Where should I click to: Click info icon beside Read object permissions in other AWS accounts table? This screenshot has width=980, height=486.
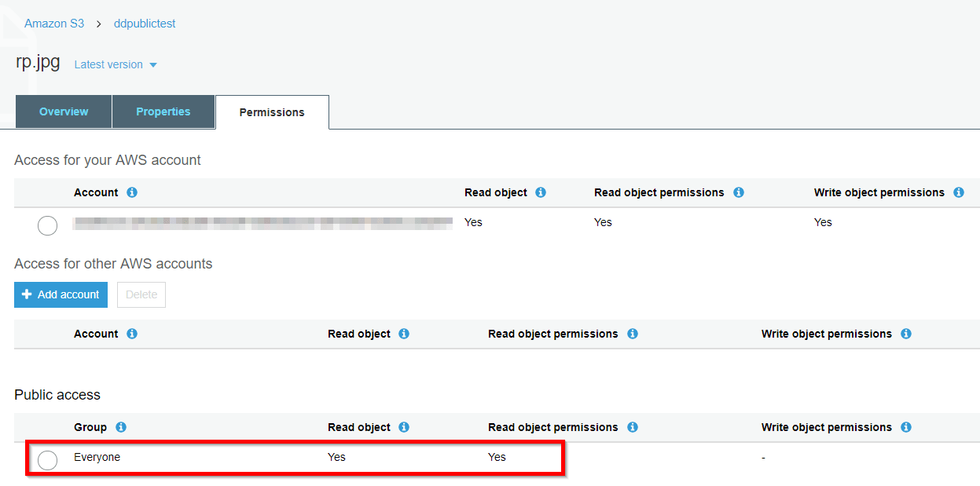click(633, 334)
